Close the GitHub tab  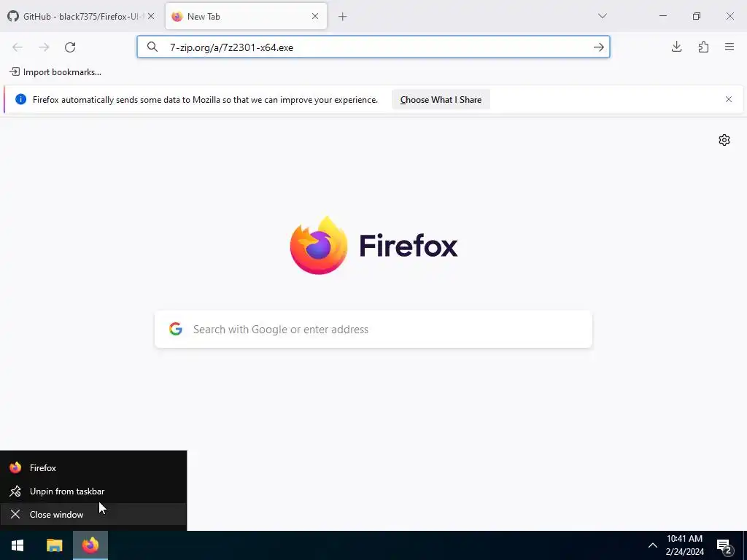(x=151, y=16)
